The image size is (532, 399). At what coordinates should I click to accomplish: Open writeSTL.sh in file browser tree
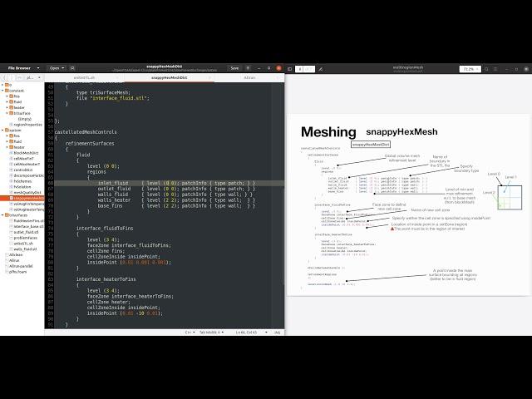tap(23, 244)
